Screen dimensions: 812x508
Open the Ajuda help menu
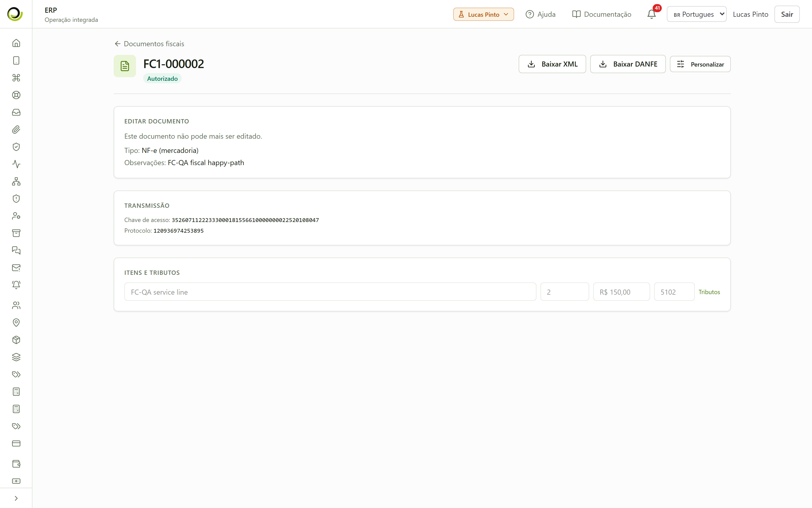pyautogui.click(x=540, y=14)
